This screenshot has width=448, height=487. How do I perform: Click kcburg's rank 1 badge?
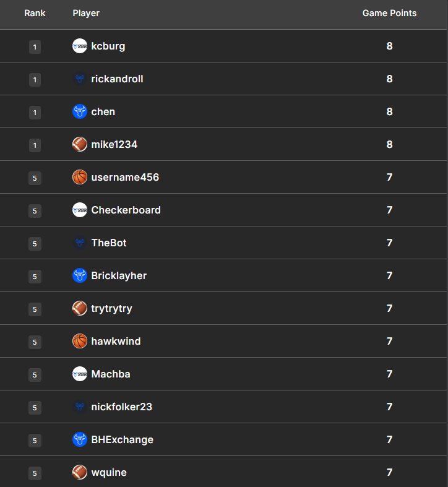click(35, 46)
